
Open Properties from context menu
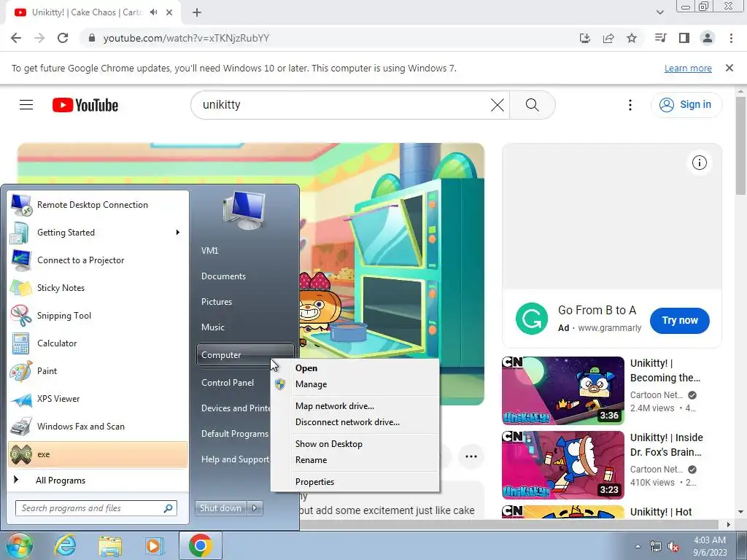coord(355,482)
